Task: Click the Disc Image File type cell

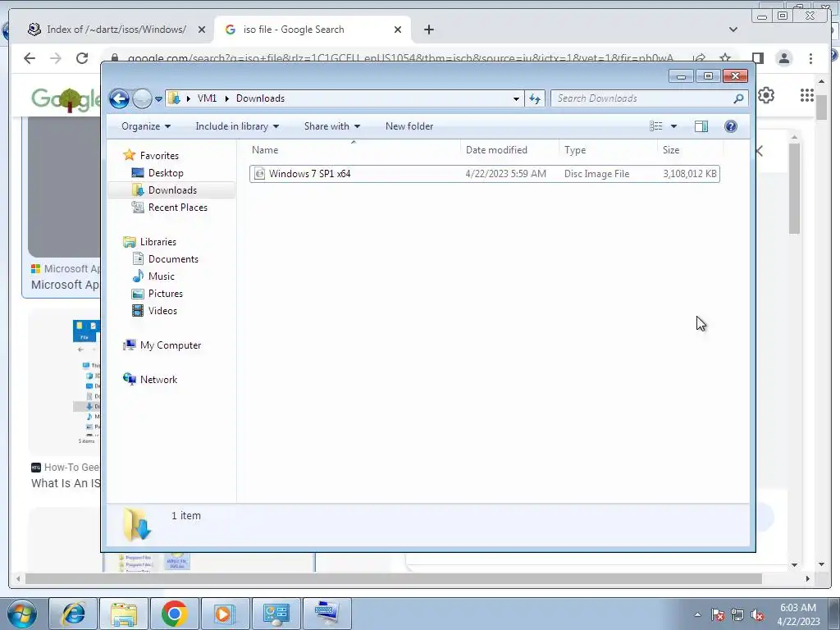Action: (597, 174)
